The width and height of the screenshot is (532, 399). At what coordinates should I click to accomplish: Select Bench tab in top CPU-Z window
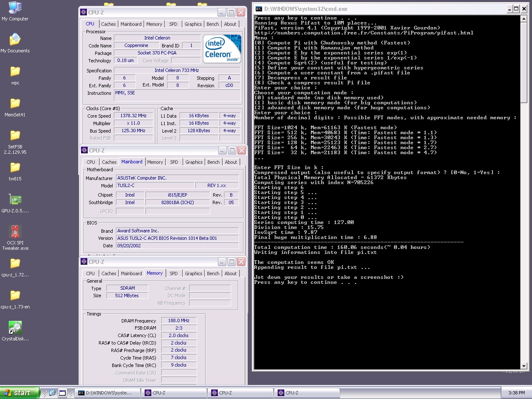coord(213,24)
